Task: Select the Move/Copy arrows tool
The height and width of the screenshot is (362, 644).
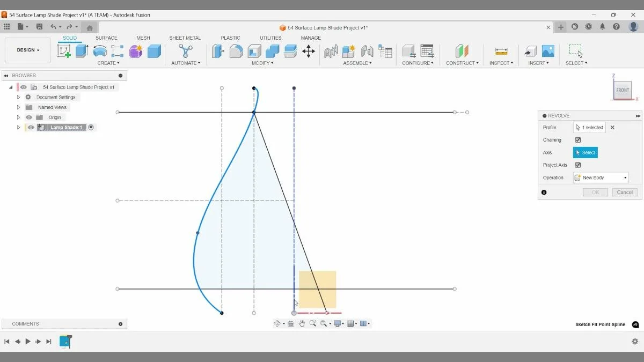Action: pos(309,51)
